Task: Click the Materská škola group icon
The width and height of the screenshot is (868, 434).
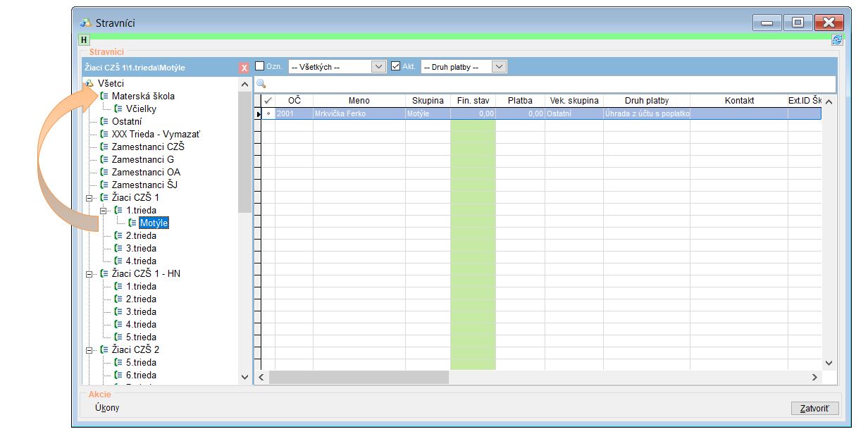Action: point(104,97)
